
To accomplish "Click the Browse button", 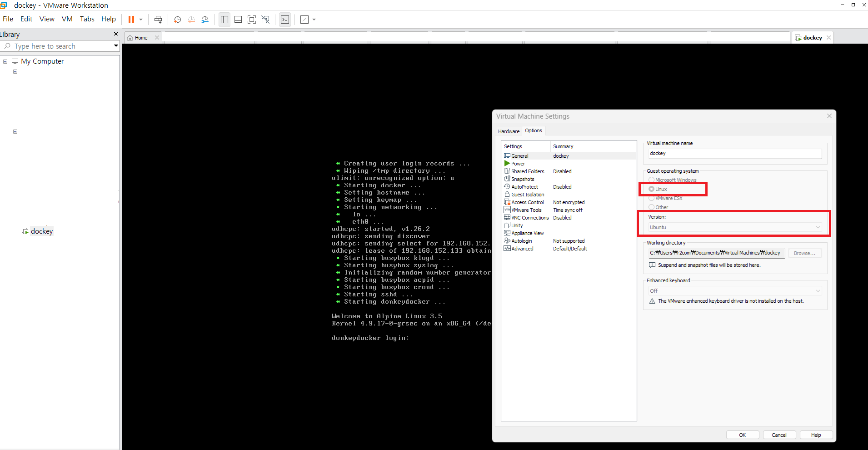I will 804,253.
